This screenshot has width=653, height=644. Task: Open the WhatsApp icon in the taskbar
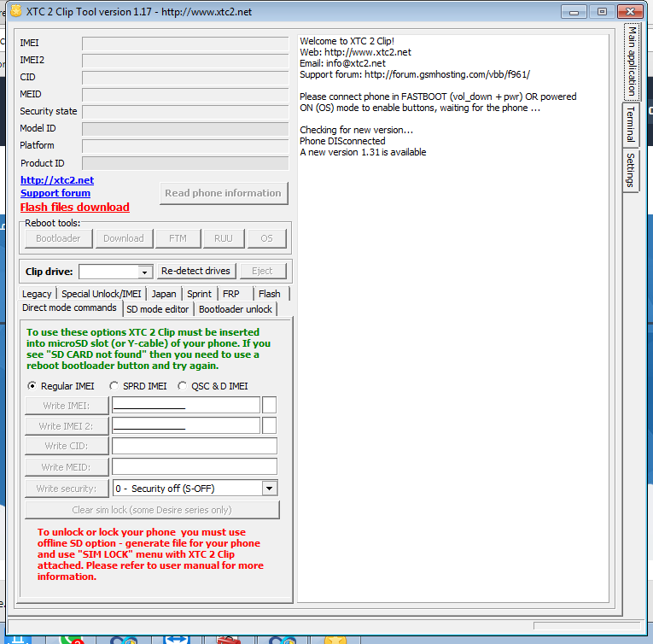tap(72, 640)
